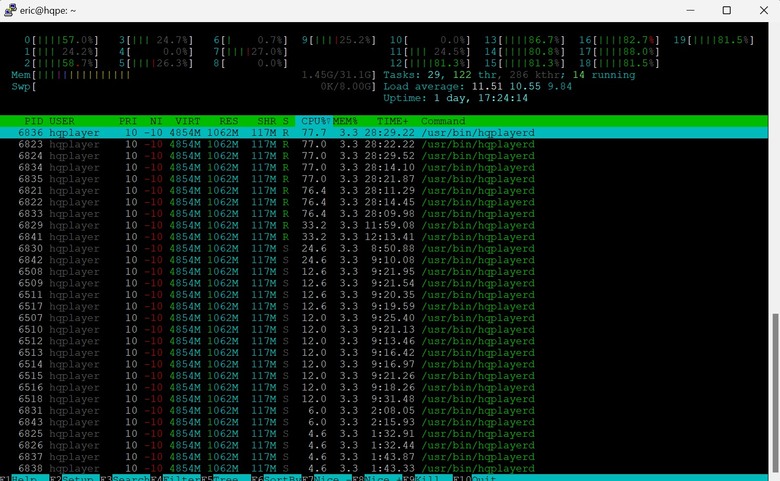Screen dimensions: 780x481
Task: Open the PuTTY system menu icon in title bar
Action: point(10,10)
